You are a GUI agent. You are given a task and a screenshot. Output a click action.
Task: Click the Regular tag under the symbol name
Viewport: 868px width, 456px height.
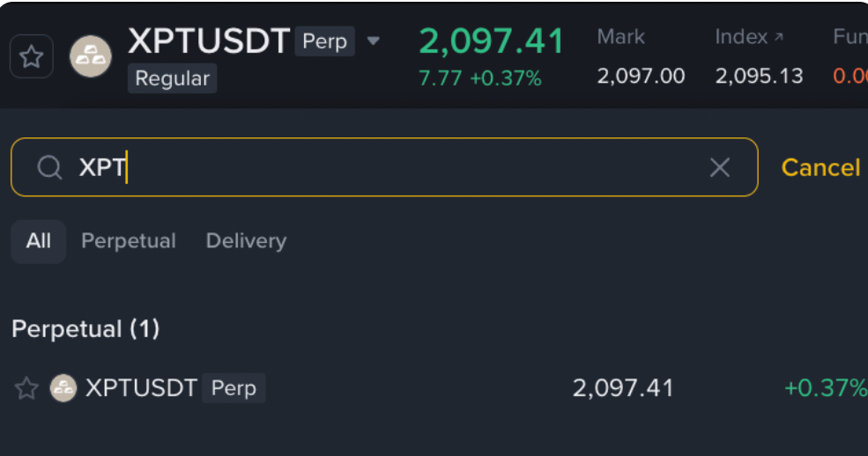tap(172, 78)
